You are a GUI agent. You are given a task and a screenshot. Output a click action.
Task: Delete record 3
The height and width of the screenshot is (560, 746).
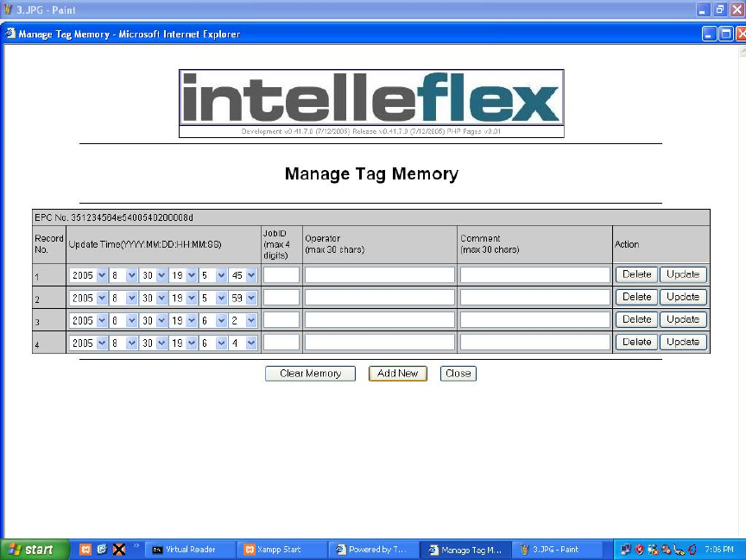(x=636, y=319)
